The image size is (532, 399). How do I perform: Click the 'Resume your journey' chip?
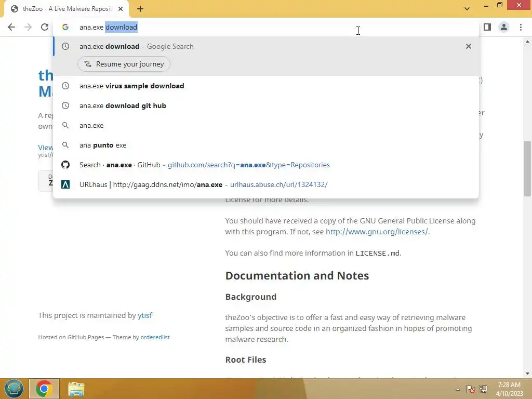[124, 64]
